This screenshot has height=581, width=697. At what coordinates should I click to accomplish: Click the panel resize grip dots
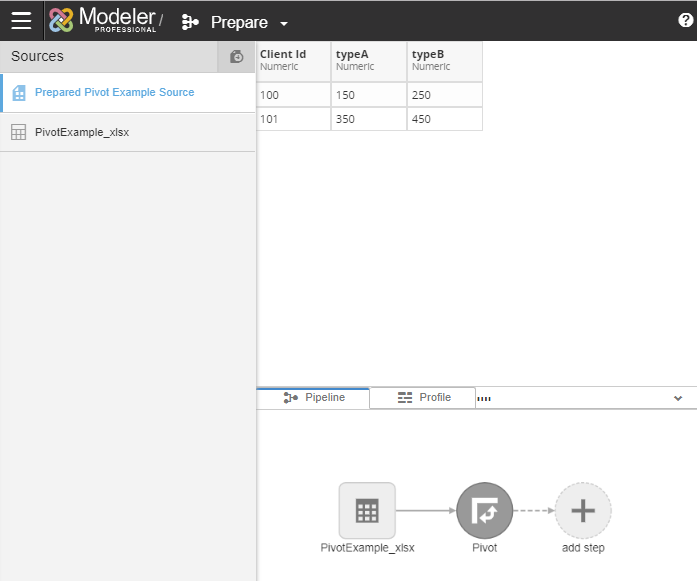coord(484,398)
